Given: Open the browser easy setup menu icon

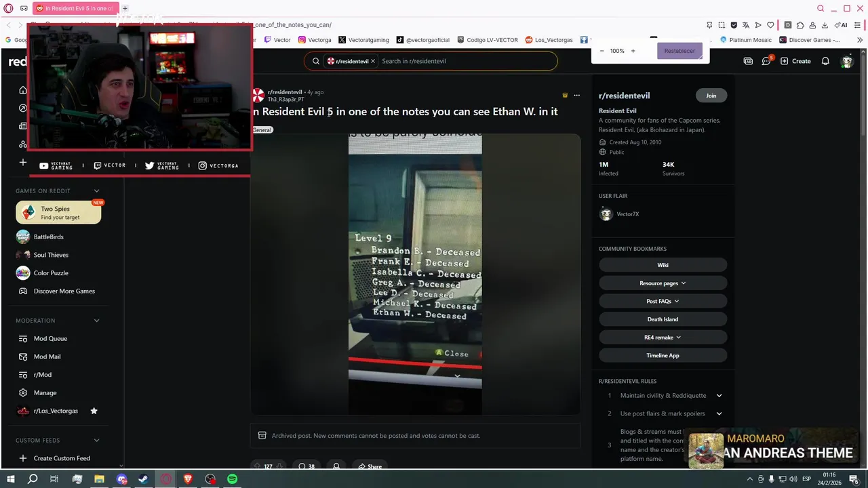Looking at the screenshot, I should click(x=857, y=25).
